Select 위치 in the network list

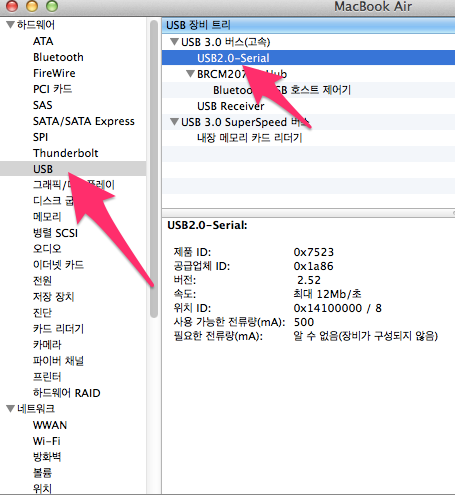click(x=42, y=489)
